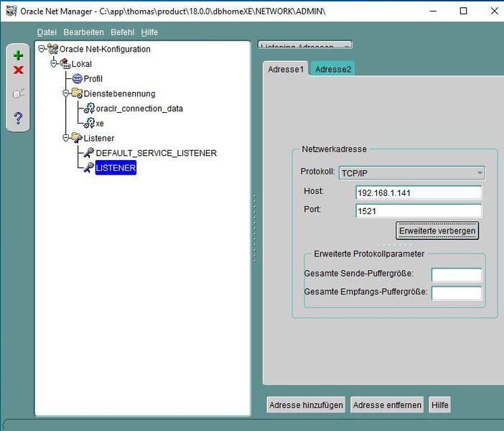Click the oraclr_connection_data service icon
The width and height of the screenshot is (504, 431).
click(89, 108)
